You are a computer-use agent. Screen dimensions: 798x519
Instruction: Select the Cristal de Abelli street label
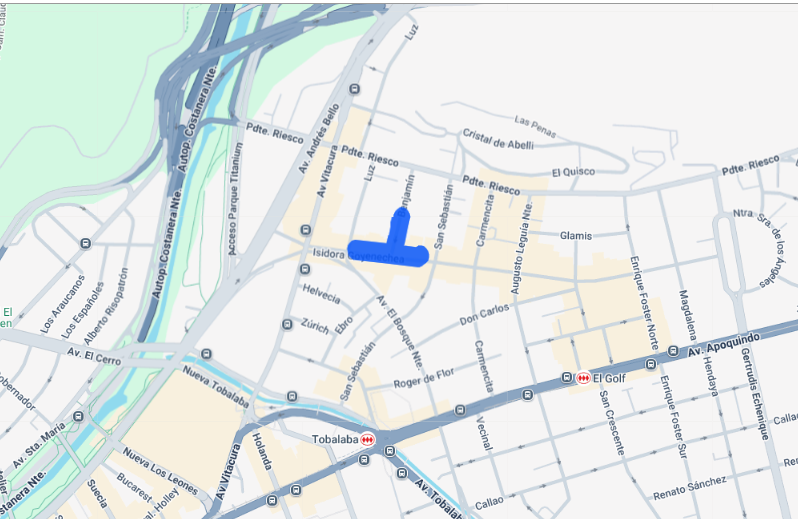(x=498, y=139)
